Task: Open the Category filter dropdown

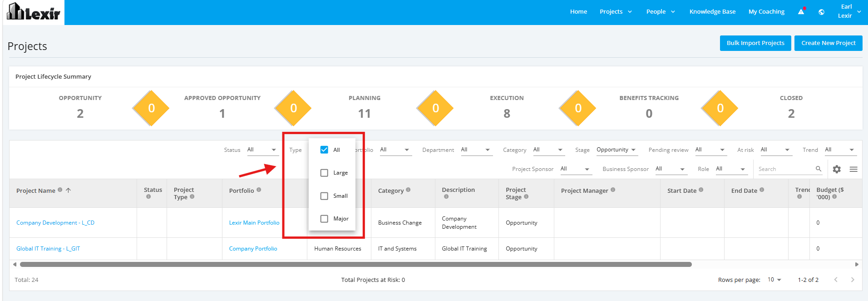Action: click(548, 150)
